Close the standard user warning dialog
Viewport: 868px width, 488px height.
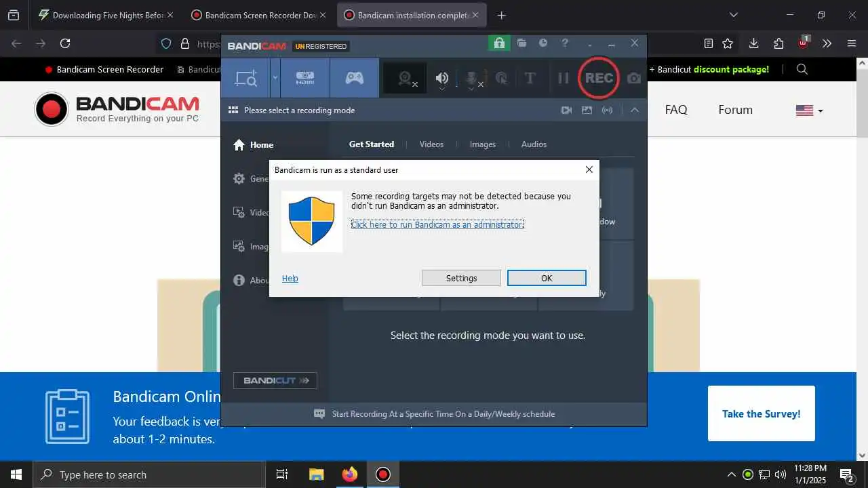pos(589,169)
